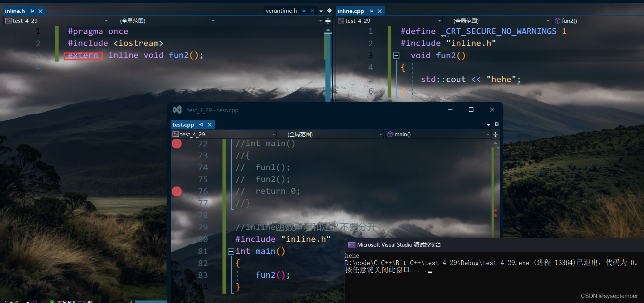Click the 'hehe' output line in console
The image size is (644, 303).
point(352,256)
